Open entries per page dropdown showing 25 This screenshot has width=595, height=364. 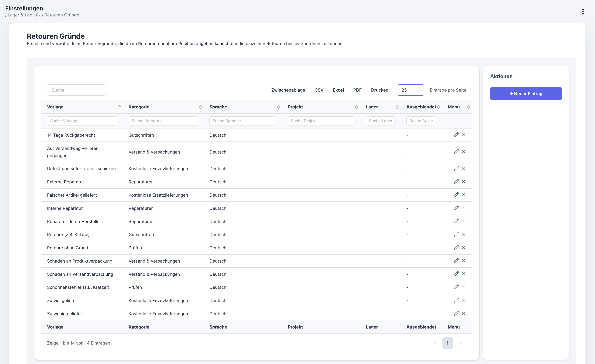[411, 90]
